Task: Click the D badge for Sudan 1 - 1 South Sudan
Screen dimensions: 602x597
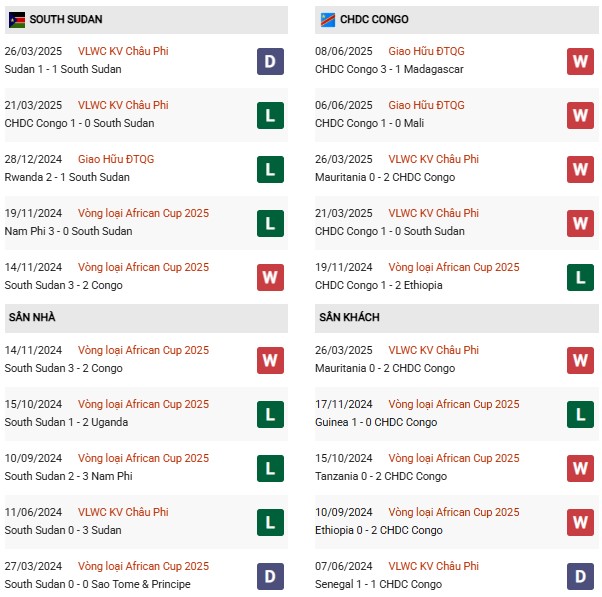Action: 270,61
